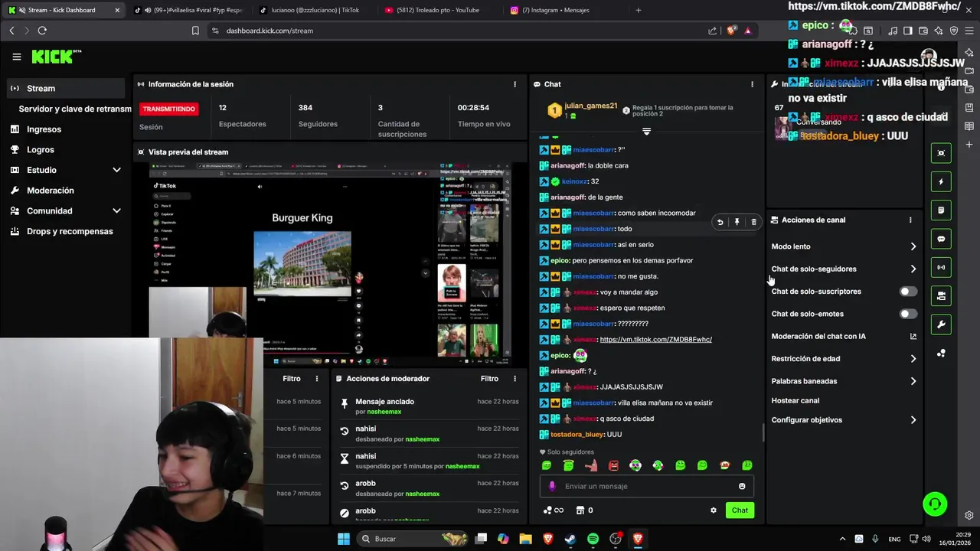Delete the highlighted chat message
This screenshot has height=551, width=980.
pos(753,222)
